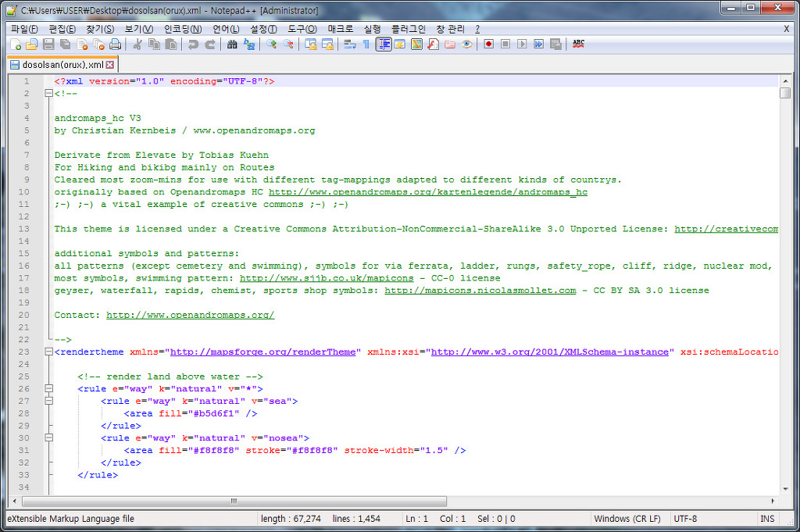Screen dimensions: 800x532
Task: Close the dosolsan(orux).xml tab
Action: coord(110,65)
